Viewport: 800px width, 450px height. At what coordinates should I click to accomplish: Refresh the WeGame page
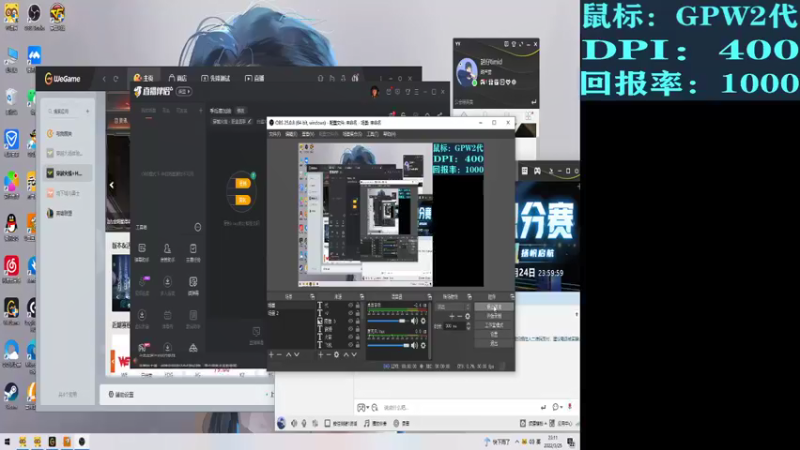tap(116, 79)
